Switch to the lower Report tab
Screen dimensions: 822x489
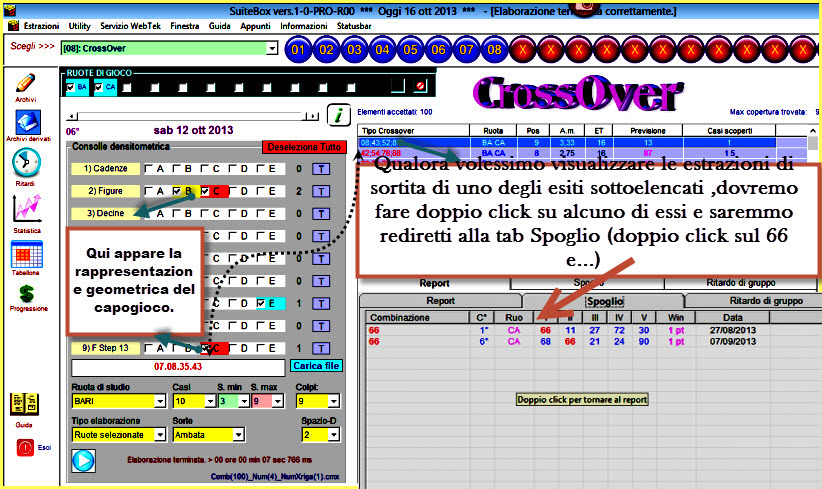coord(440,301)
